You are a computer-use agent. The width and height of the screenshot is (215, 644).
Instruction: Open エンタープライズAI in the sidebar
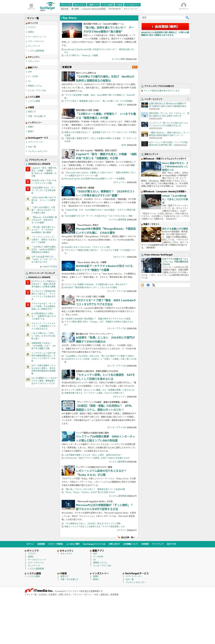pyautogui.click(x=37, y=90)
